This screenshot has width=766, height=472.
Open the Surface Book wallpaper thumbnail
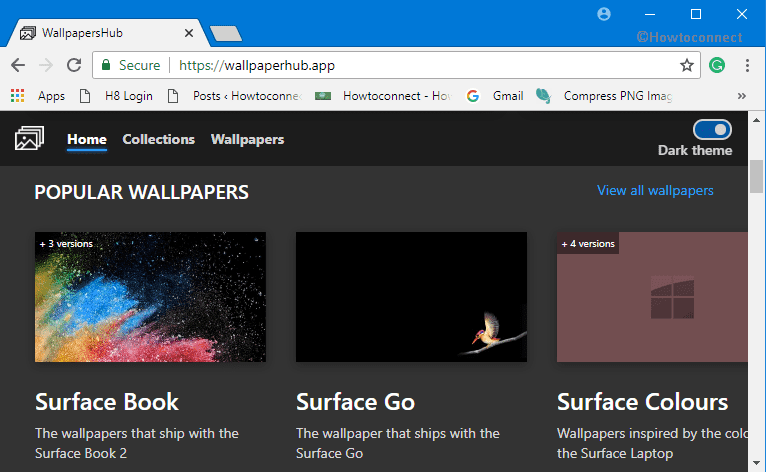coord(150,297)
